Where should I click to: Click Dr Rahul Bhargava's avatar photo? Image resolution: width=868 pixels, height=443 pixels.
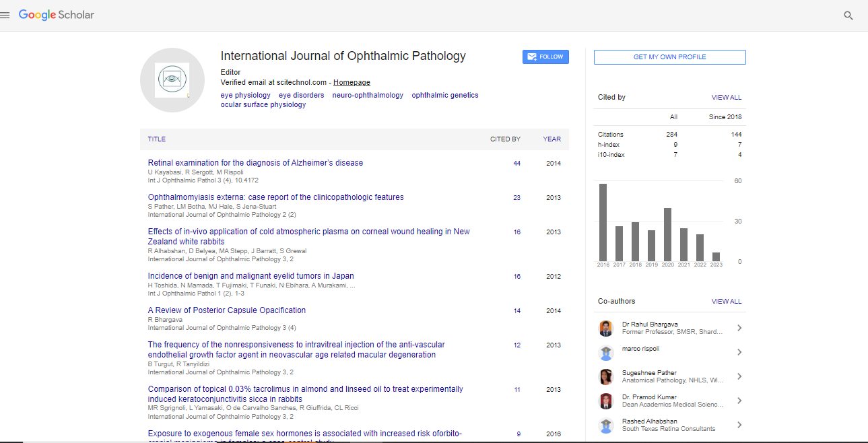(x=606, y=328)
